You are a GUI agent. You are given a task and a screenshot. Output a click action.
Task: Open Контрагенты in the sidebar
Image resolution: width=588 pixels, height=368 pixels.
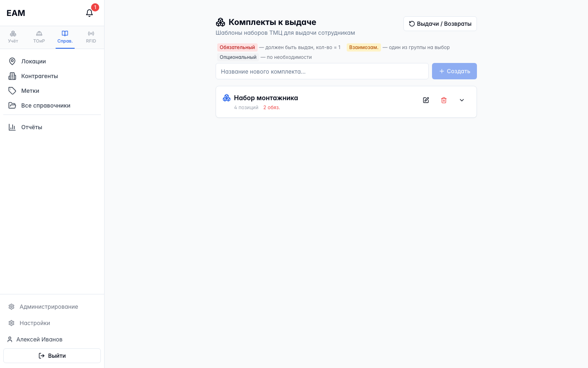[x=52, y=76]
